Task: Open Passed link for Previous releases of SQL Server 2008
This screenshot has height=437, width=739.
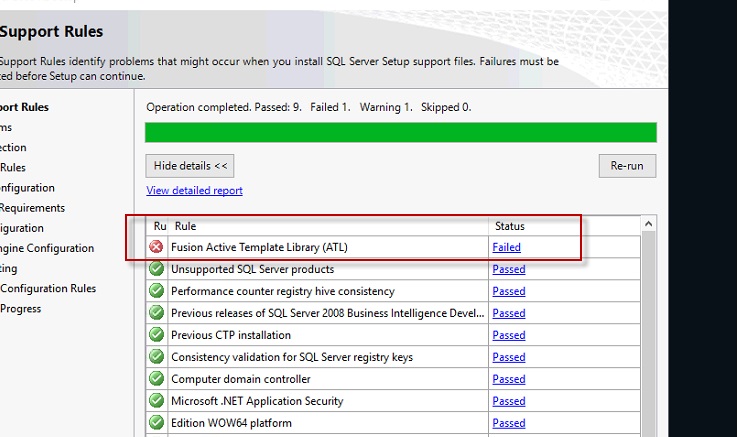Action: [x=509, y=313]
